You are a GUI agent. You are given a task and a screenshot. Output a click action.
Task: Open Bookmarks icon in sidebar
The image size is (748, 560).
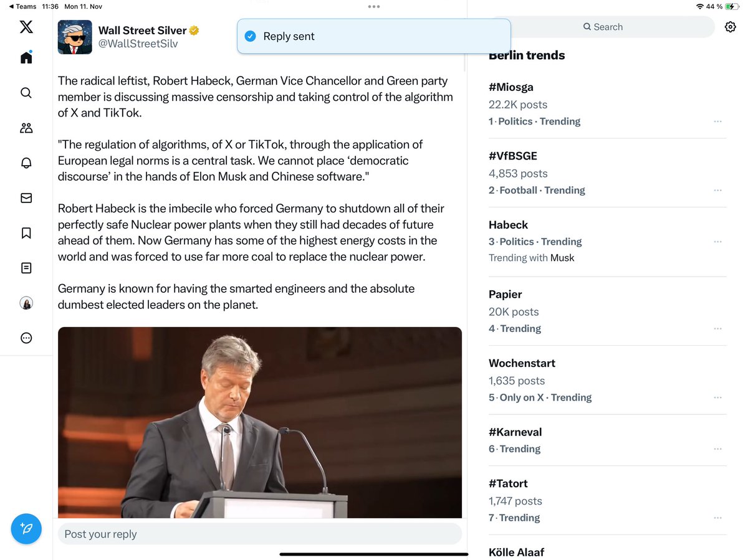26,233
